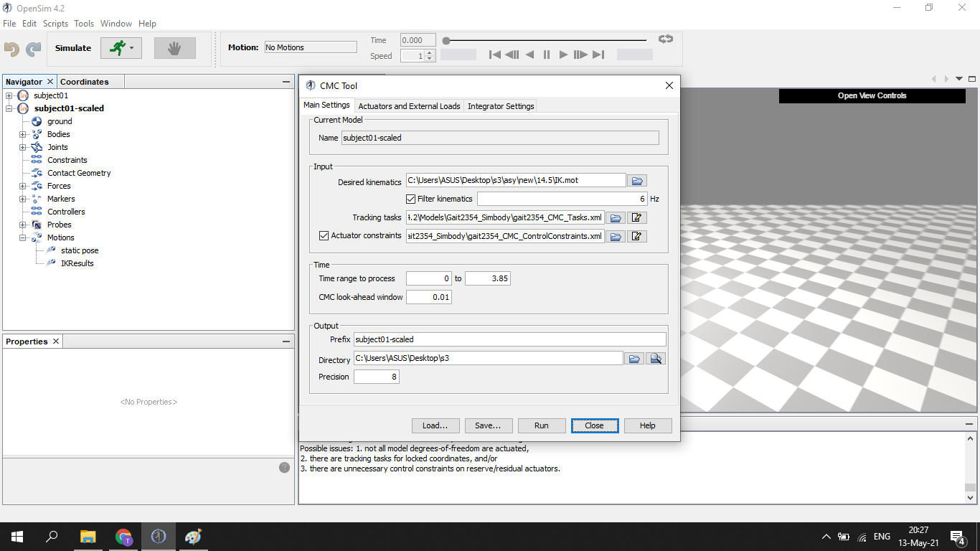Edit the Tracking tasks file
980x551 pixels.
point(637,217)
